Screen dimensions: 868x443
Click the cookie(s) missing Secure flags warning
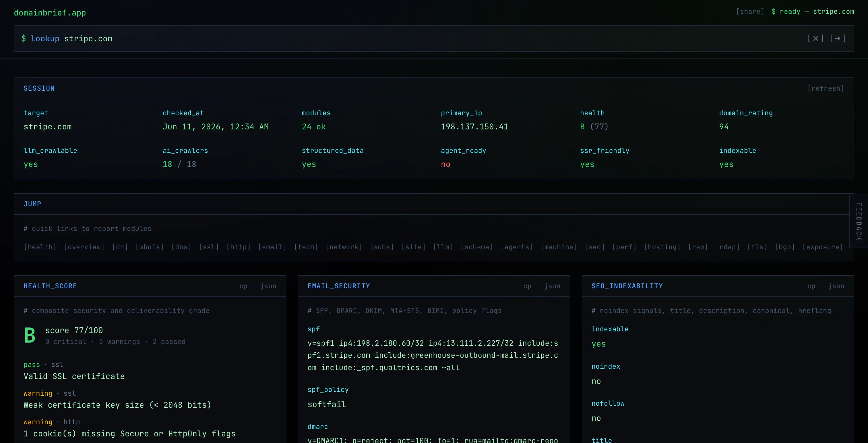[x=129, y=434]
